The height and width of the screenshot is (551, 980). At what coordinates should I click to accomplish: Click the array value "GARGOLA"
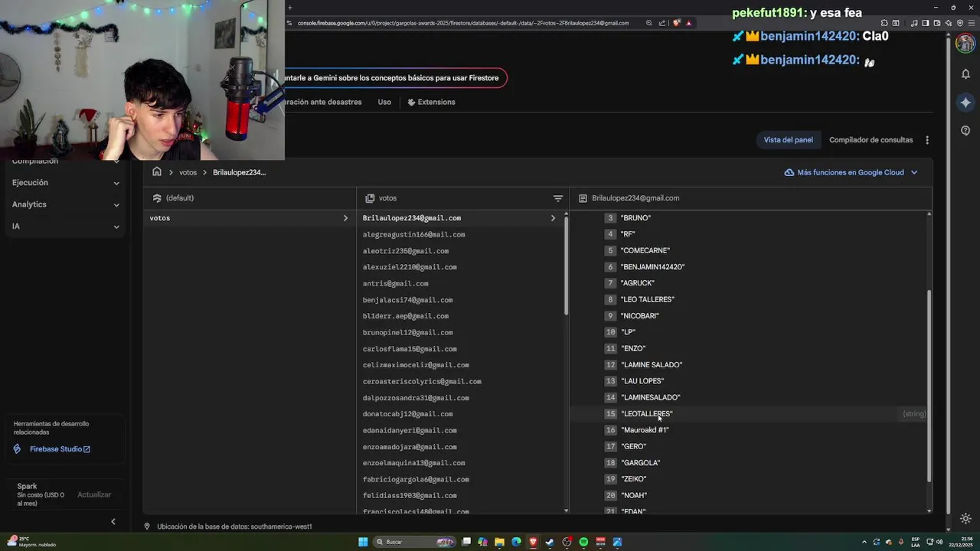640,463
